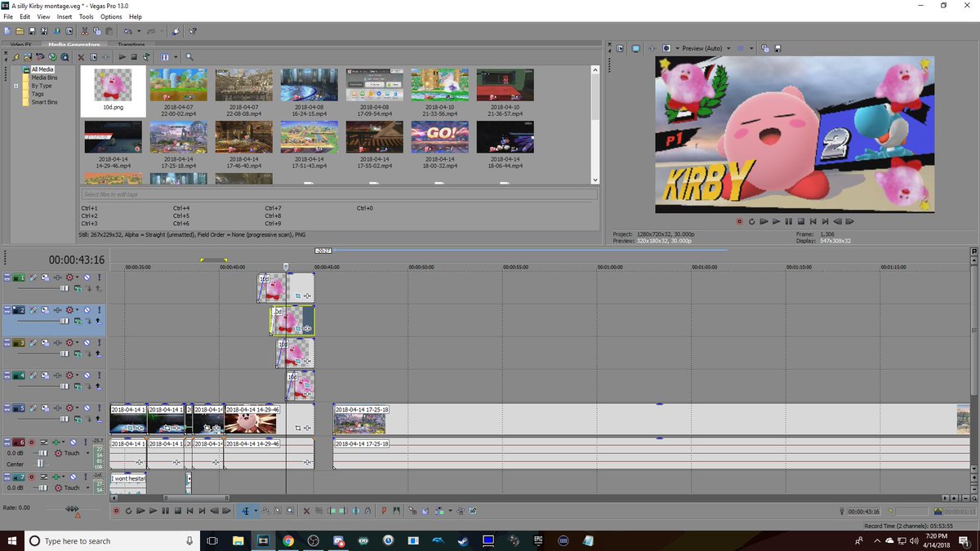980x551 pixels.
Task: Invert phase on audio track 7
Action: [44, 477]
